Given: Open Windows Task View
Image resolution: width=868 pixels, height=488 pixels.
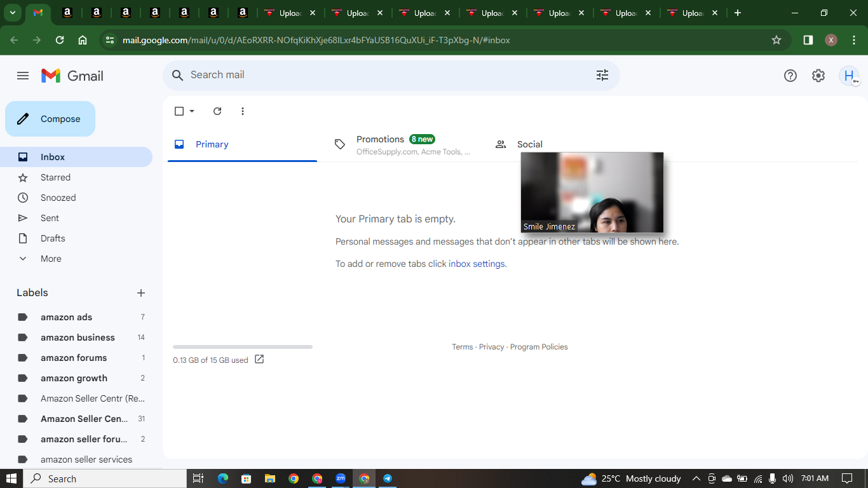Looking at the screenshot, I should (198, 478).
